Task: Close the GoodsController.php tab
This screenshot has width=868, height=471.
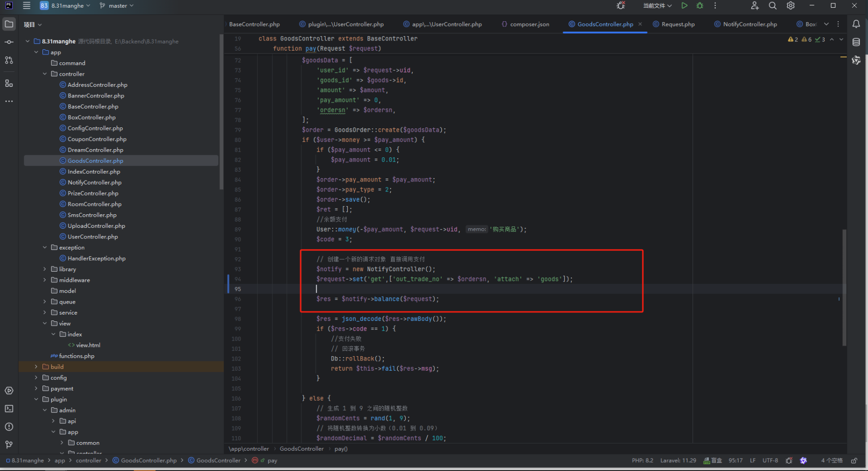Action: (x=640, y=24)
